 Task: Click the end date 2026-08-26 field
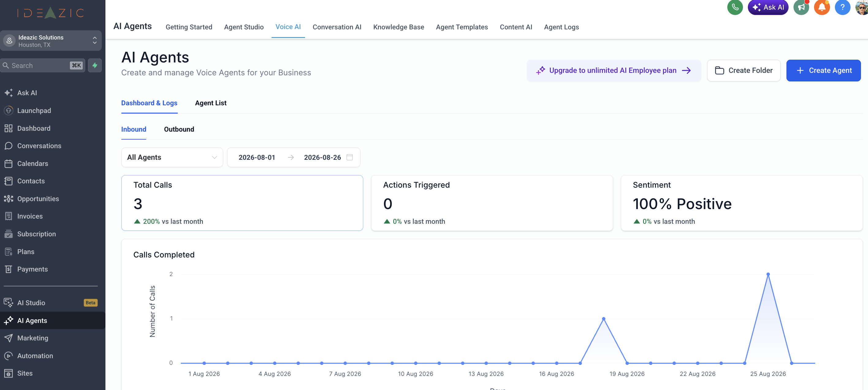[322, 157]
